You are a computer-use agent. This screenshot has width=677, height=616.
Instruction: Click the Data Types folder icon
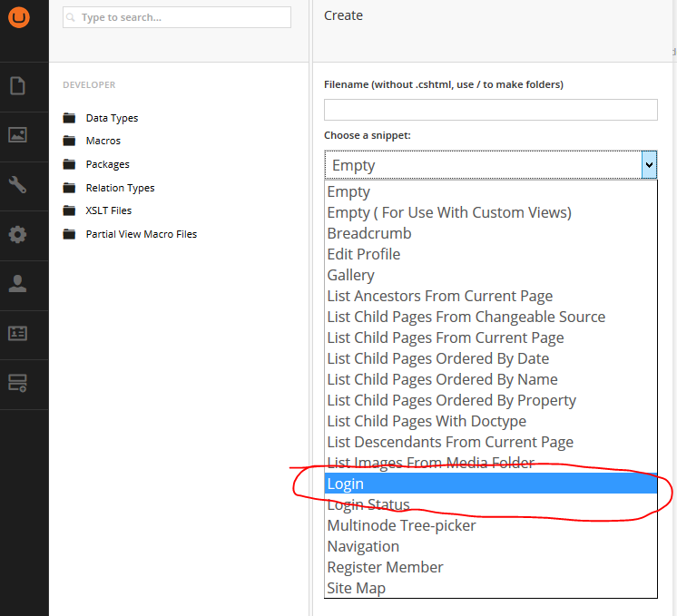coord(69,118)
